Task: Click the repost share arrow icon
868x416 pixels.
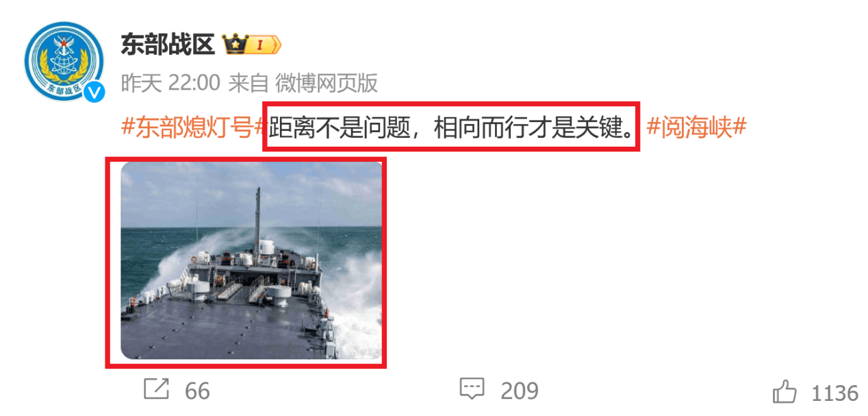Action: click(x=156, y=389)
